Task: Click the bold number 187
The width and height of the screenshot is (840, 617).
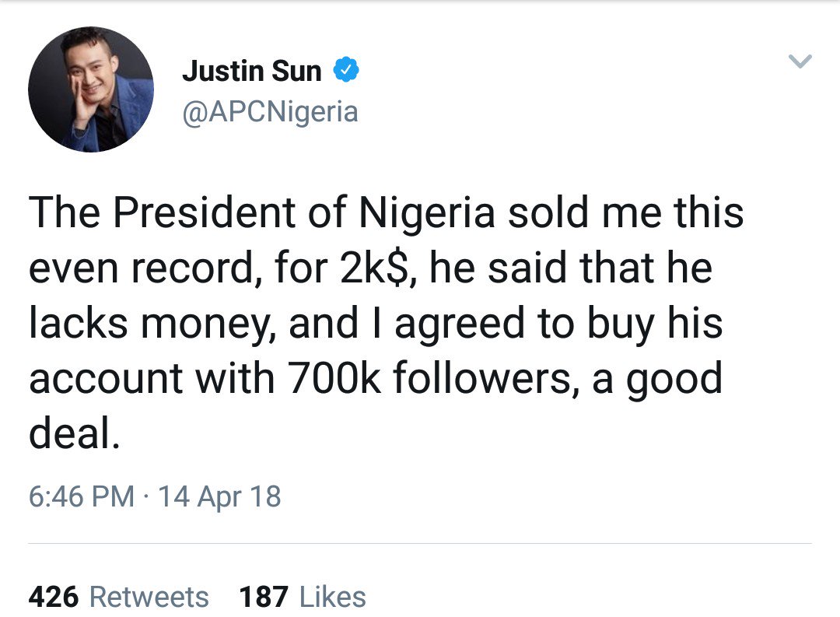Action: (x=264, y=597)
